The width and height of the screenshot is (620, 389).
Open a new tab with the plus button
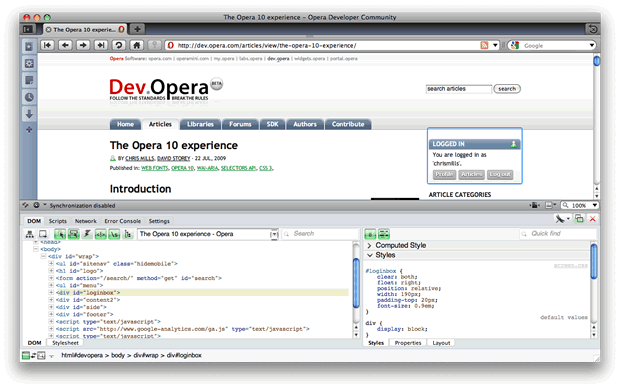[137, 29]
